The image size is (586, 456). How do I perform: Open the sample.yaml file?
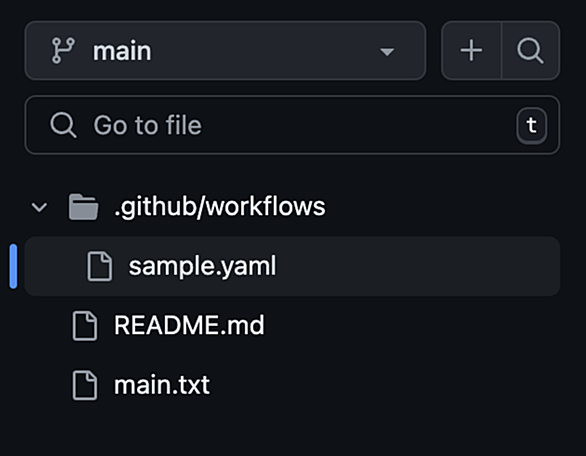point(202,266)
